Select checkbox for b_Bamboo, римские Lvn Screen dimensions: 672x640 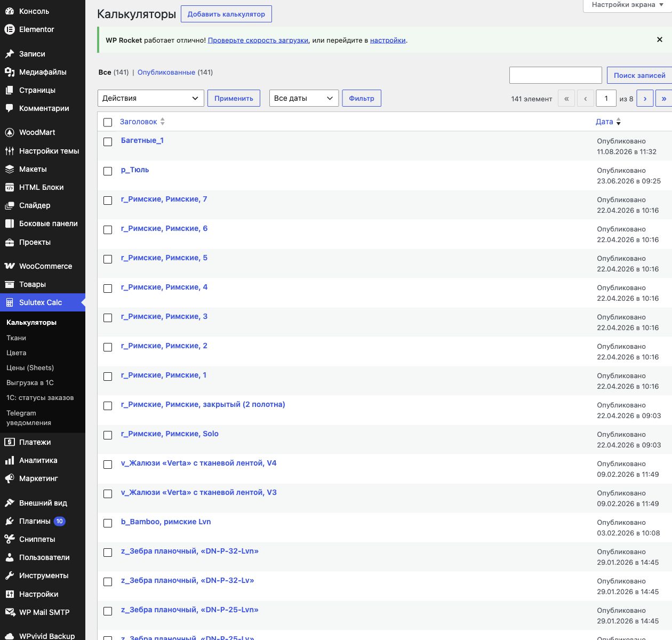pyautogui.click(x=108, y=523)
